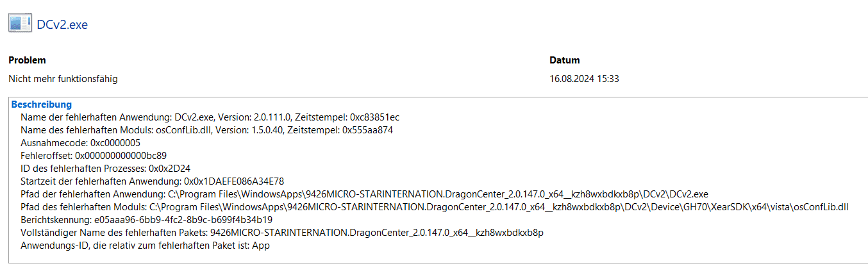Click the 'Pfad der fehlerhaften Anwendung' line

(x=364, y=194)
